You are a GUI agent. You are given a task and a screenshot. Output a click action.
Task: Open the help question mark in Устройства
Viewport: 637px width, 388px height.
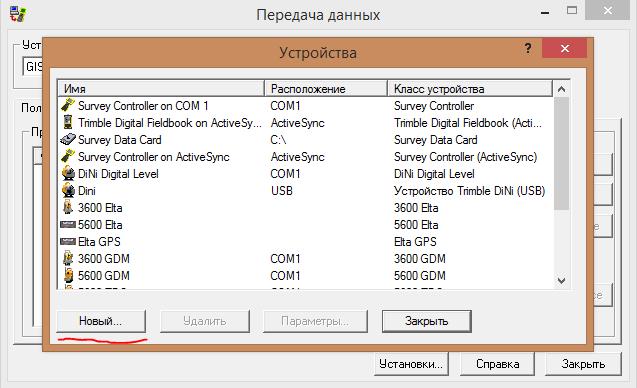528,49
